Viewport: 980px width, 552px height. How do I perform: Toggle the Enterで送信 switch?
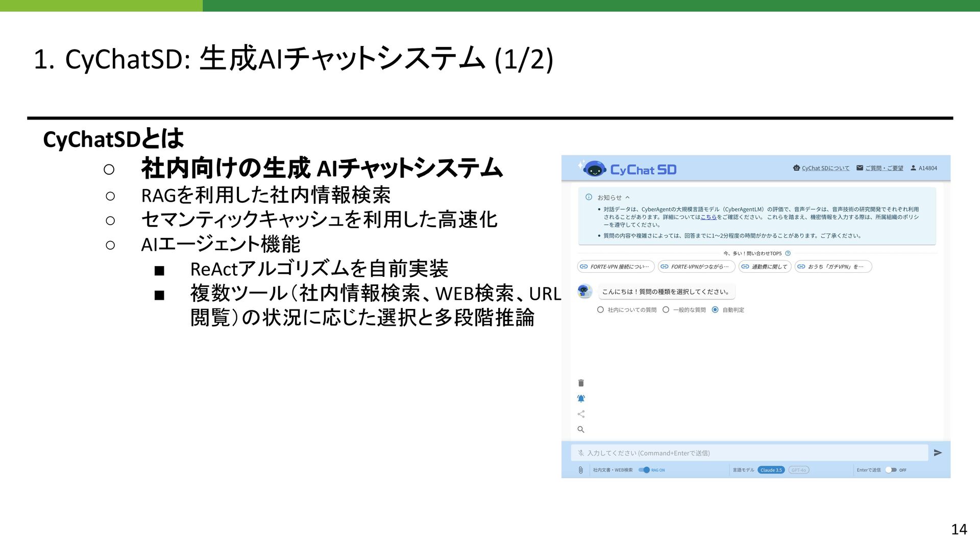point(891,470)
